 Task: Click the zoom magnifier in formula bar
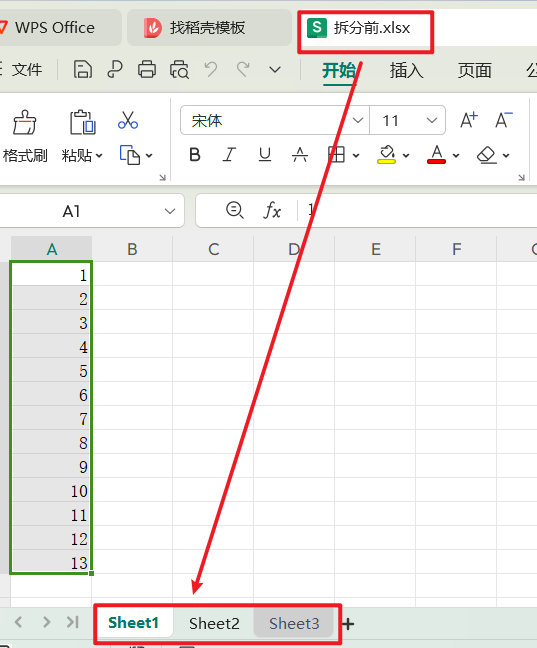(234, 210)
